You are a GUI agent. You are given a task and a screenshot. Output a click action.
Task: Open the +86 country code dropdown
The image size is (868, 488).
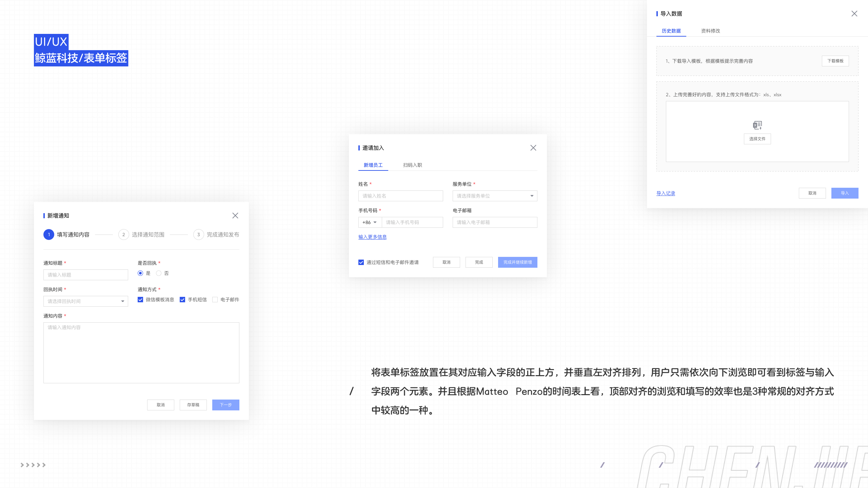coord(370,222)
